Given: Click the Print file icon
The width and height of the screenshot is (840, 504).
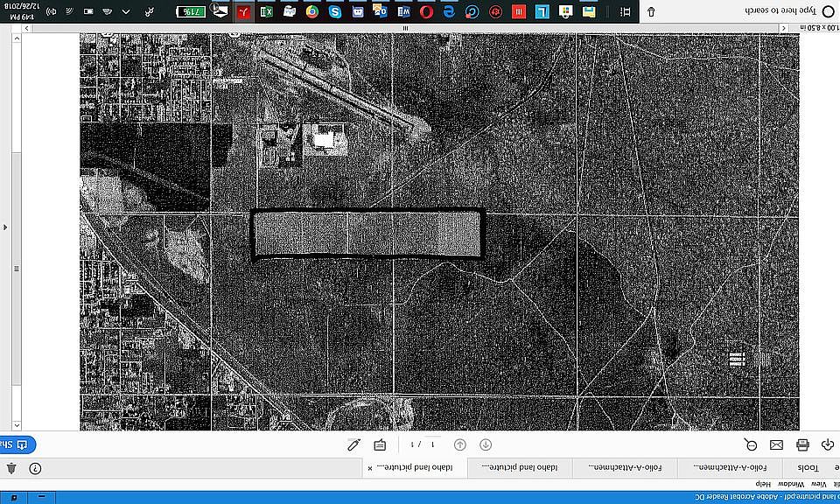Looking at the screenshot, I should coord(802,444).
